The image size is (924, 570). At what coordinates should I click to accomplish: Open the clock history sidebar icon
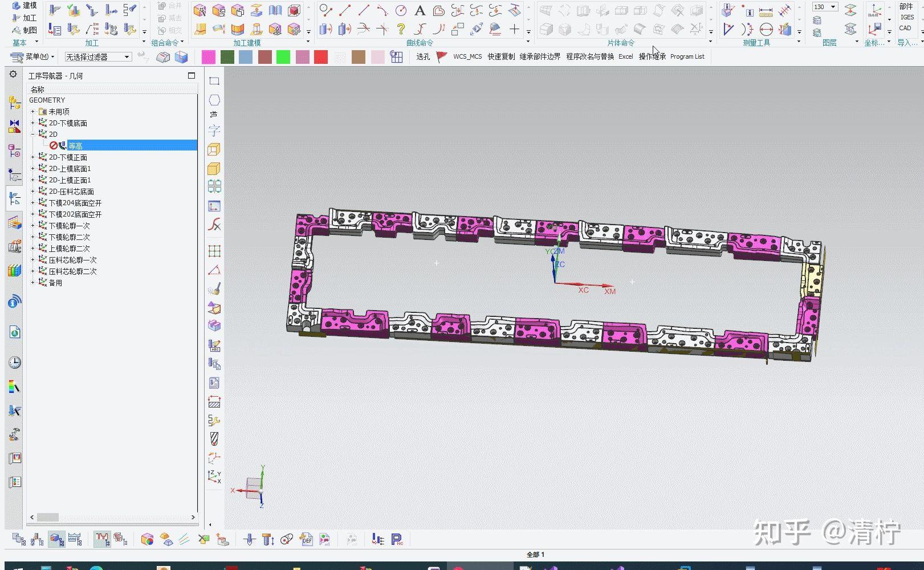click(15, 363)
